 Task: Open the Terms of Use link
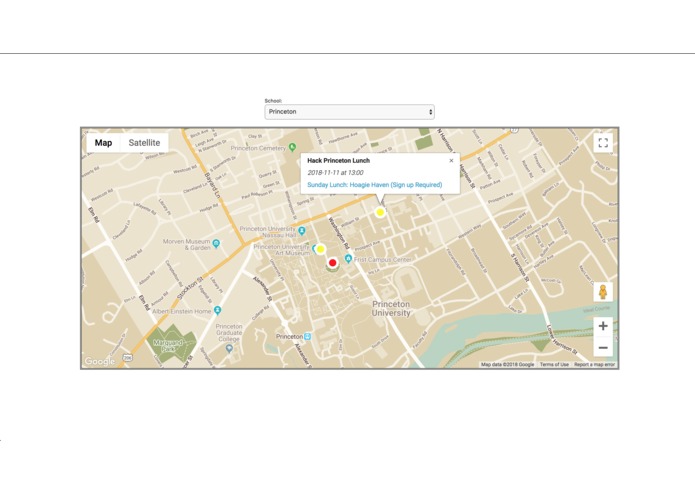click(554, 365)
